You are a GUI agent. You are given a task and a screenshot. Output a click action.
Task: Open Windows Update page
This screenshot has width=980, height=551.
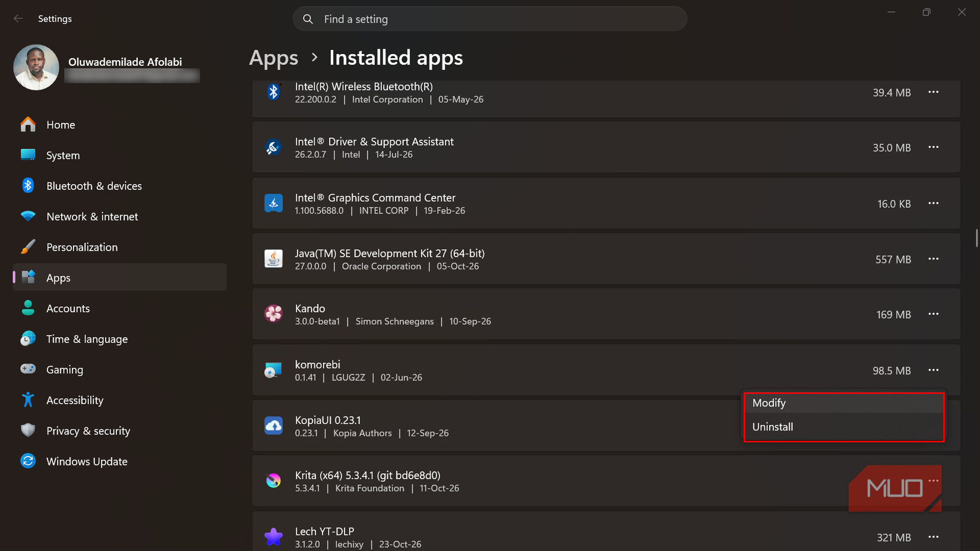point(119,461)
